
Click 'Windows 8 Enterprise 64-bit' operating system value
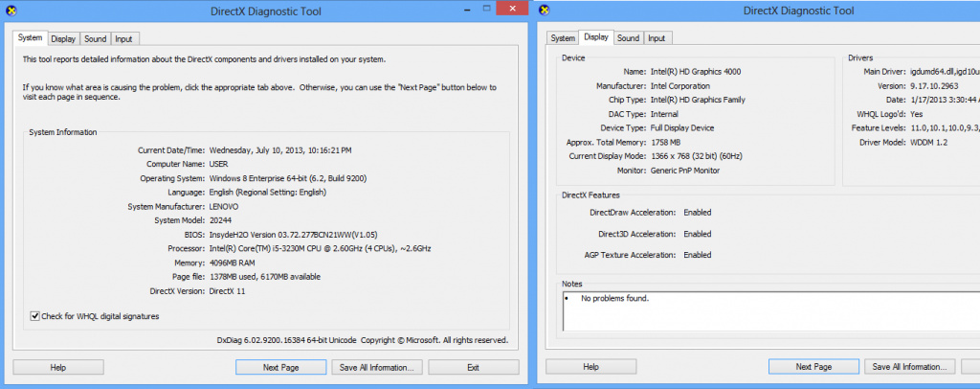click(260, 179)
